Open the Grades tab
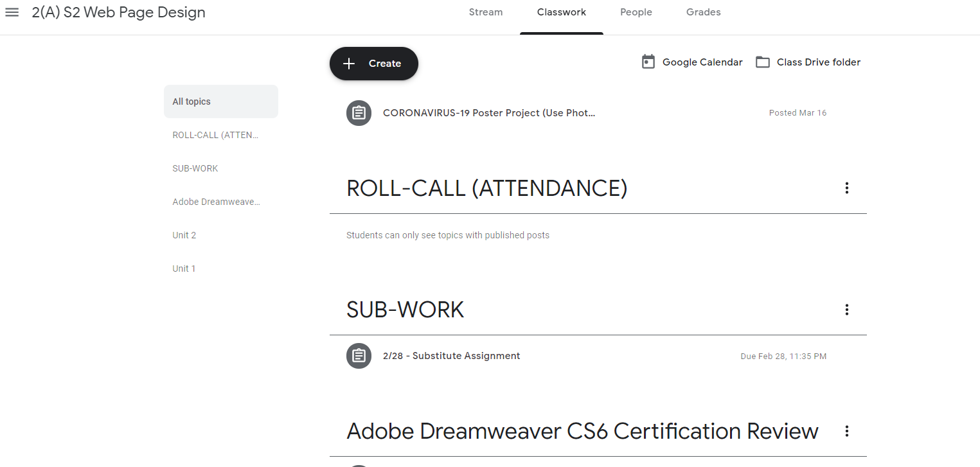The width and height of the screenshot is (980, 467). [x=703, y=12]
